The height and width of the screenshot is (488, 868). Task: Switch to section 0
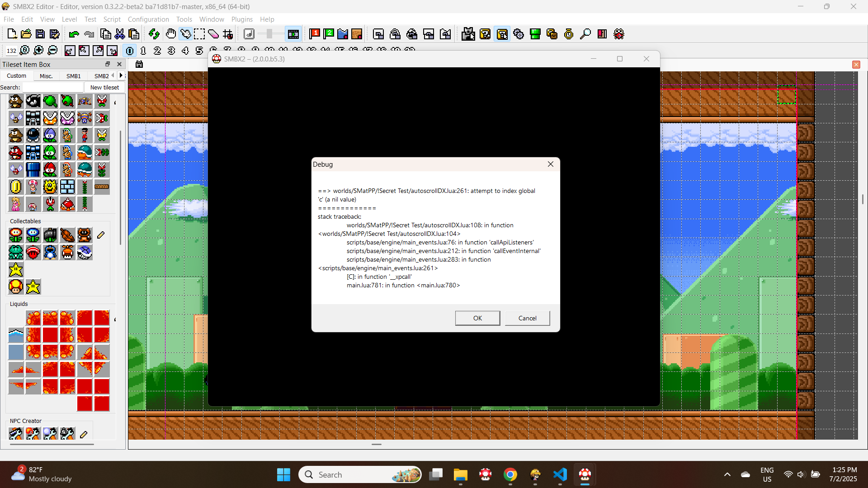click(130, 51)
